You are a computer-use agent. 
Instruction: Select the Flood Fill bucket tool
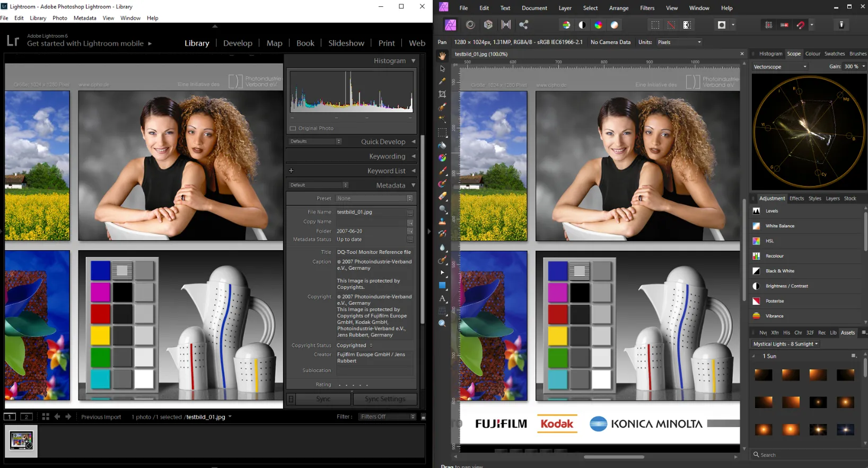(442, 145)
